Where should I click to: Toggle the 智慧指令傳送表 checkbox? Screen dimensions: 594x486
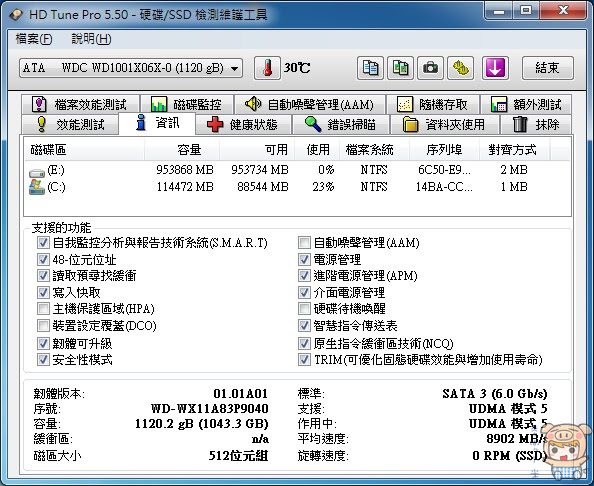[x=304, y=325]
